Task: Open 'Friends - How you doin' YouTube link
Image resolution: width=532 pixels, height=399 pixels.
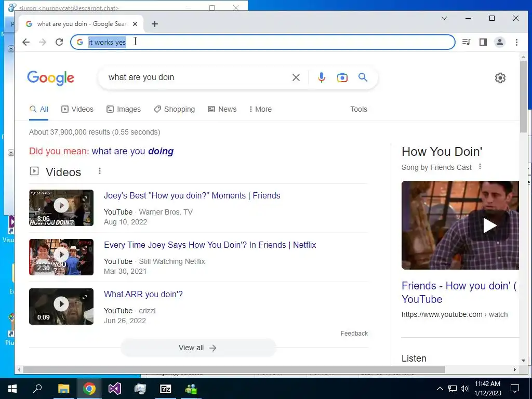Action: 459,292
